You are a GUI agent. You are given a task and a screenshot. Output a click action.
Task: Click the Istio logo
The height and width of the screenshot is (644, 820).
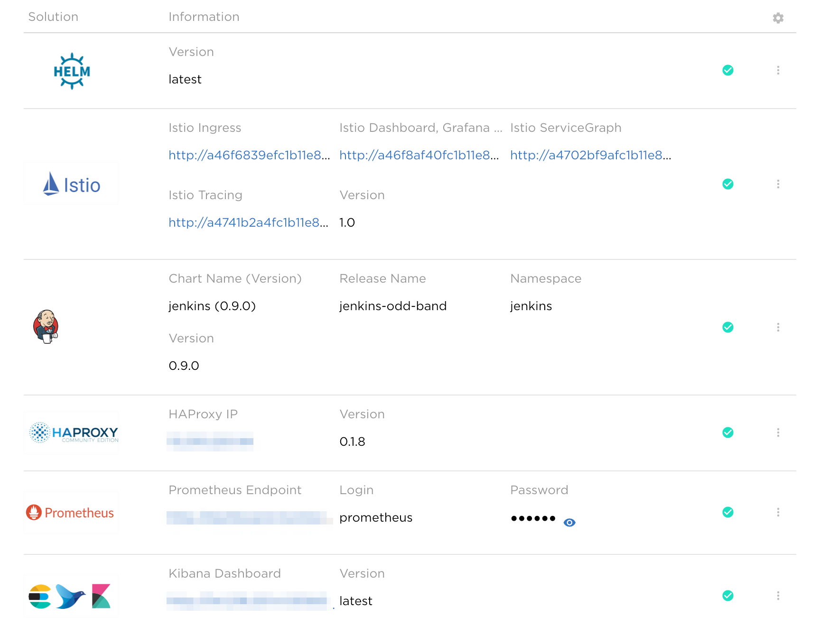tap(71, 184)
